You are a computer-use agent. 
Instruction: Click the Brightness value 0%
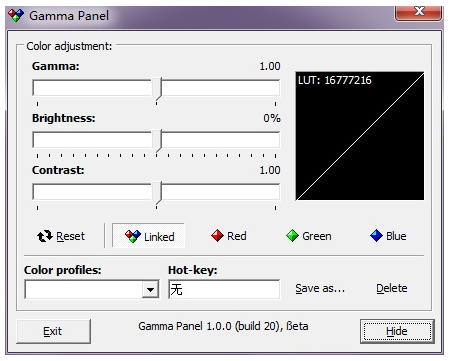tap(272, 118)
